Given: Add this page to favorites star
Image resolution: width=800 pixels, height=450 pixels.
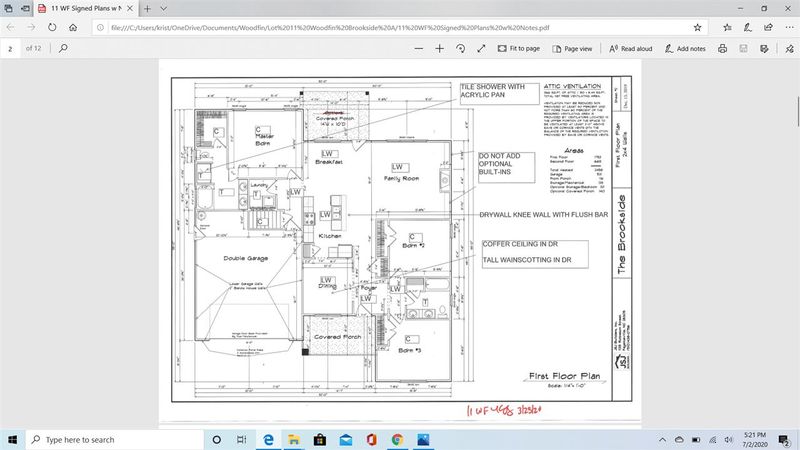Looking at the screenshot, I should (697, 28).
